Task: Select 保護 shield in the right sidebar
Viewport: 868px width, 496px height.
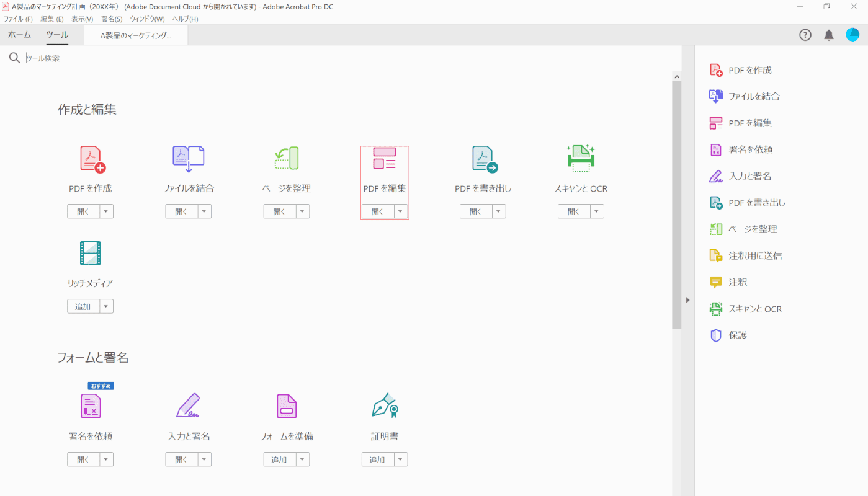Action: click(728, 335)
